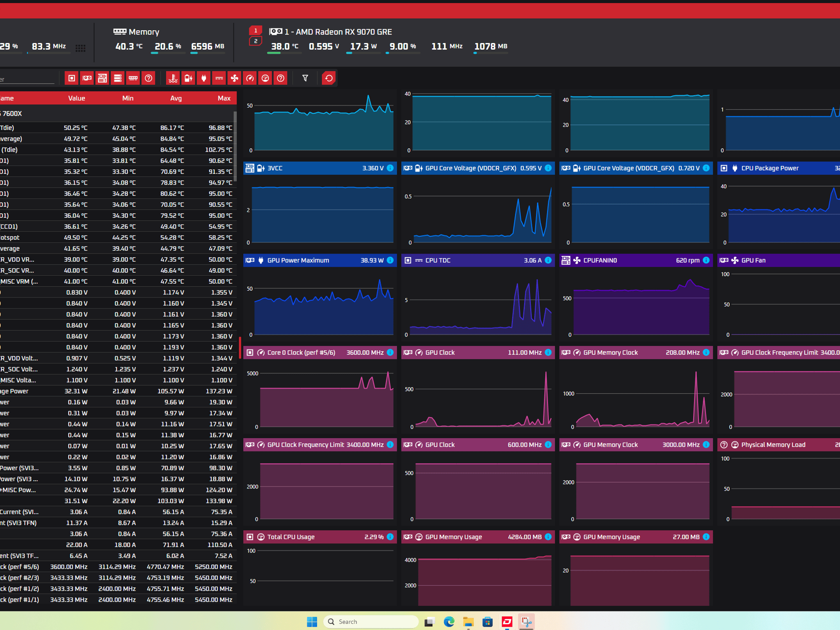Sort table by the Avg column
The width and height of the screenshot is (840, 630).
(176, 98)
